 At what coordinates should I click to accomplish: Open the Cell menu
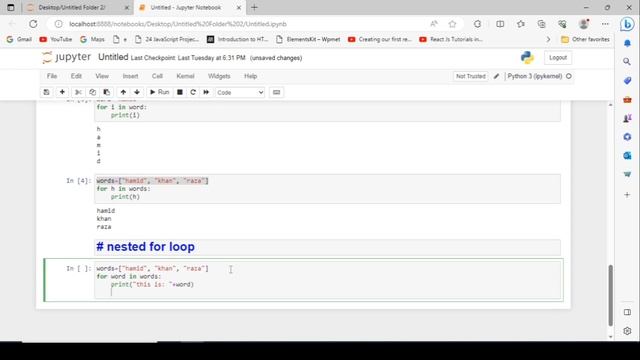tap(157, 76)
